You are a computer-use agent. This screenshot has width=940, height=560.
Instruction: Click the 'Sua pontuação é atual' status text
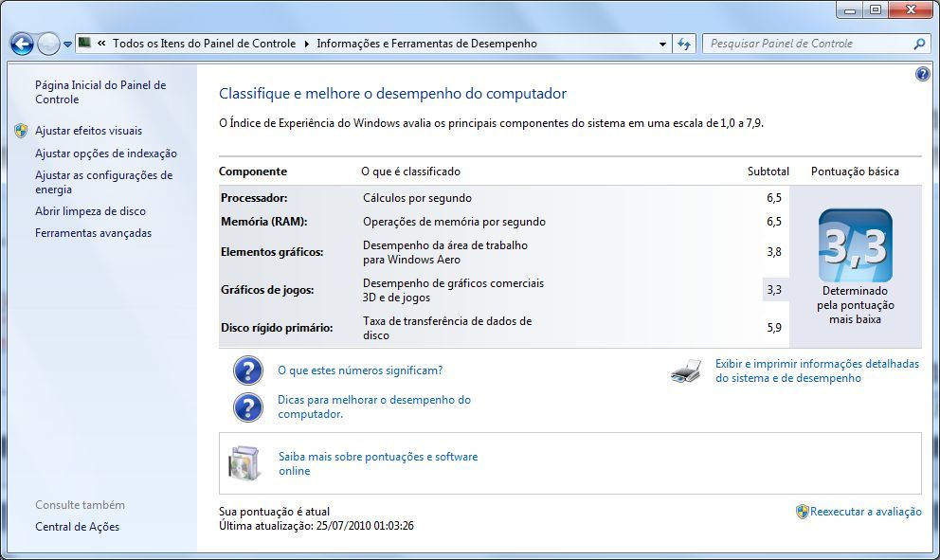(275, 512)
